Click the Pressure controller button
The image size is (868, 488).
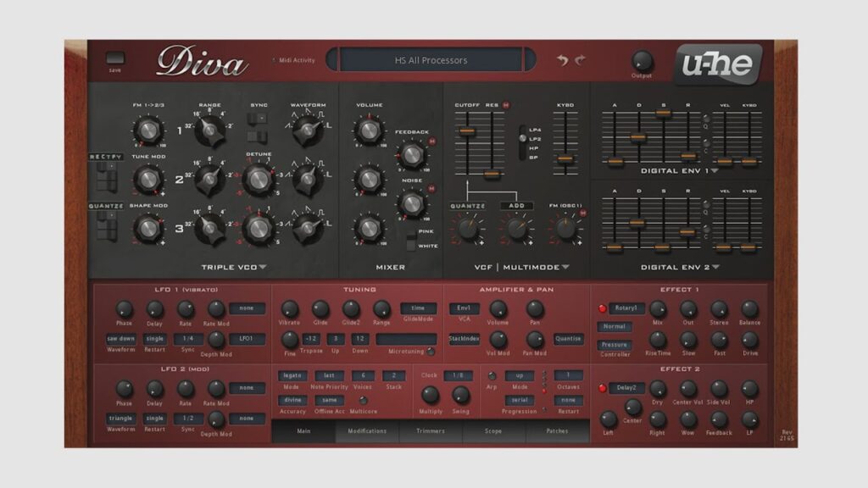click(x=615, y=345)
